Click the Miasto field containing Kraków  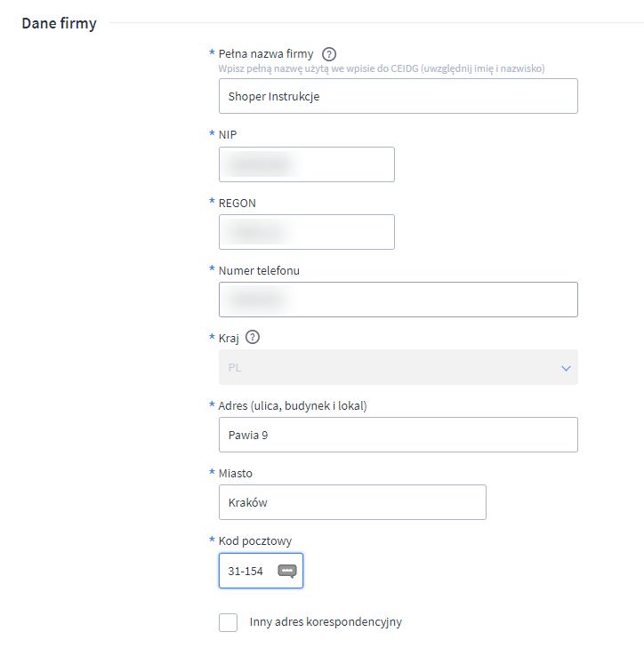(x=352, y=502)
